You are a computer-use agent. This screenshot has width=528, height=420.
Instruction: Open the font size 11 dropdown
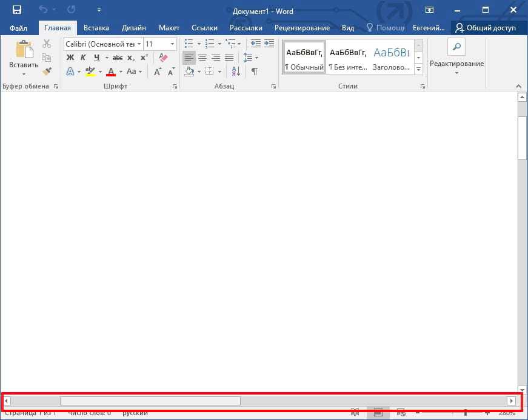[172, 44]
